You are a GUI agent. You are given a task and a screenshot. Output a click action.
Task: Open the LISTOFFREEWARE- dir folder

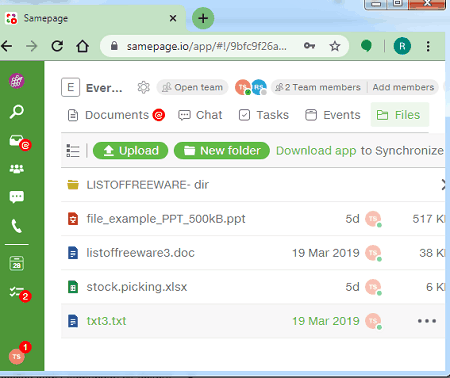coord(148,185)
